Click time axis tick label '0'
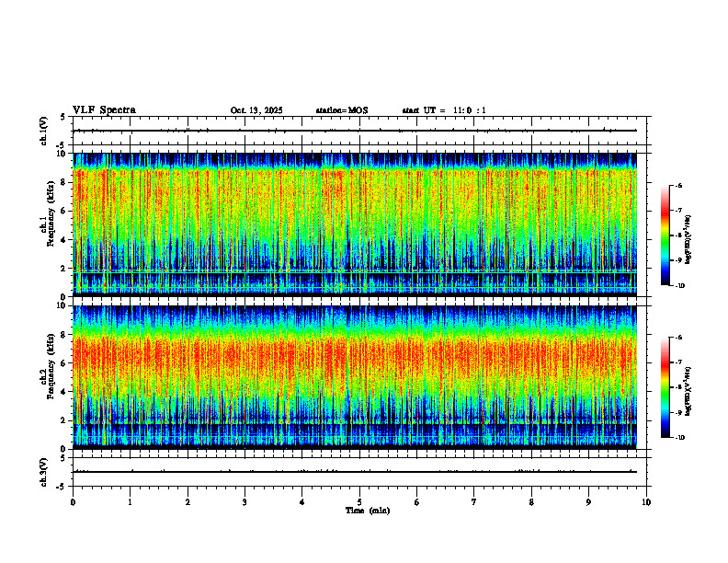728x563 pixels. tap(73, 502)
